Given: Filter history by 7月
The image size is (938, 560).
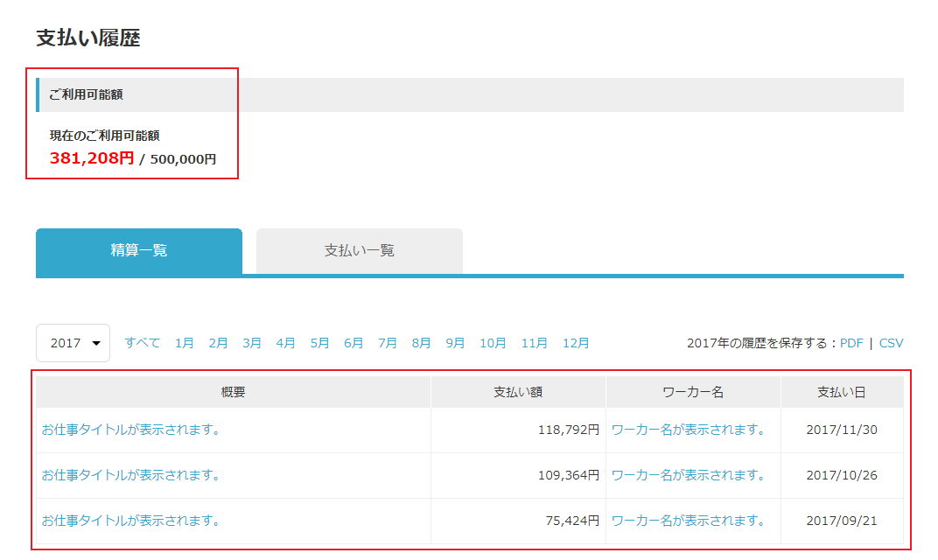Looking at the screenshot, I should pyautogui.click(x=388, y=343).
